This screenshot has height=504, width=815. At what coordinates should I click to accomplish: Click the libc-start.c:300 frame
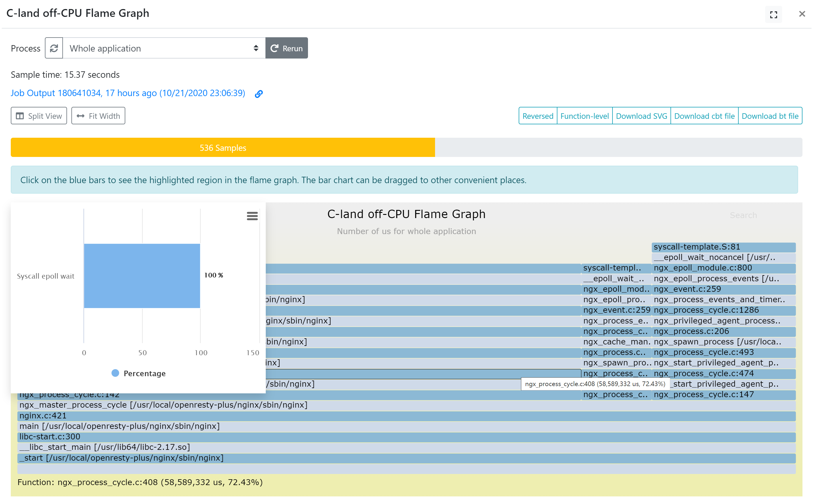pyautogui.click(x=406, y=437)
